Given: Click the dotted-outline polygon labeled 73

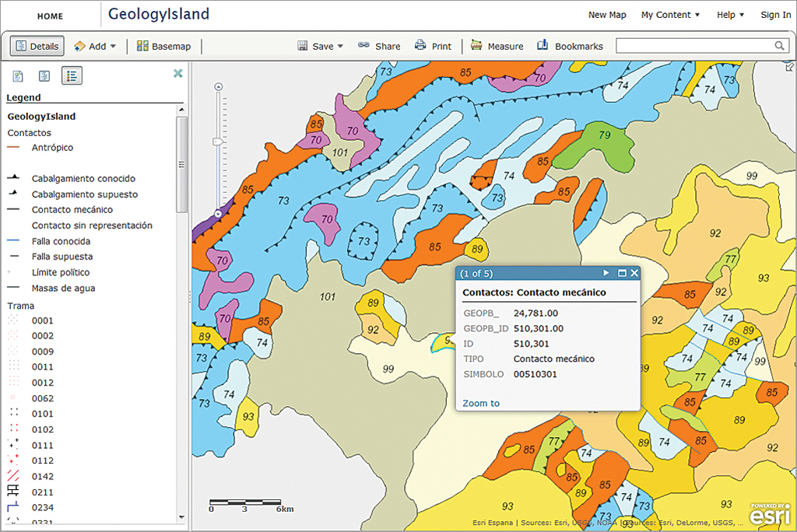Looking at the screenshot, I should pos(363,241).
